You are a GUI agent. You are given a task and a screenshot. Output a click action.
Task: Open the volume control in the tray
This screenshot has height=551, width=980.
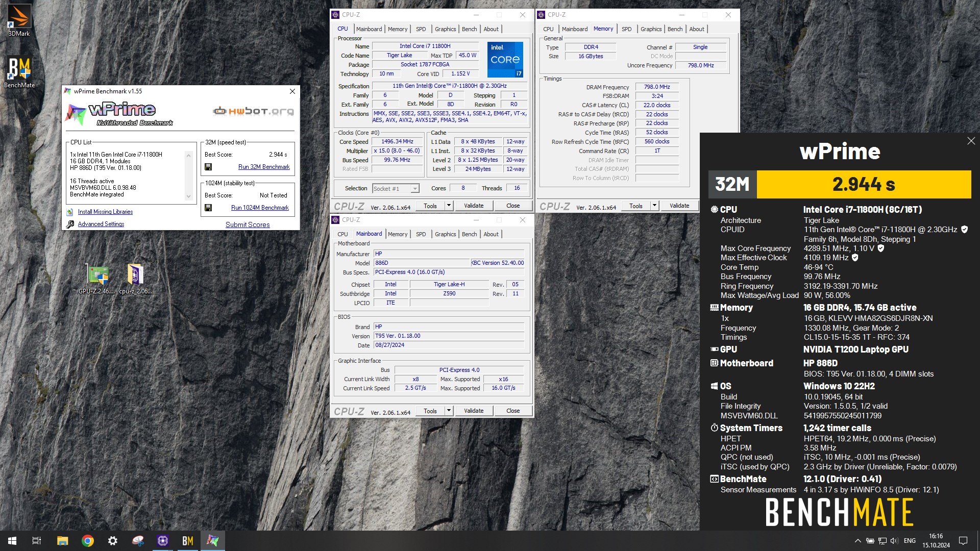tap(894, 541)
